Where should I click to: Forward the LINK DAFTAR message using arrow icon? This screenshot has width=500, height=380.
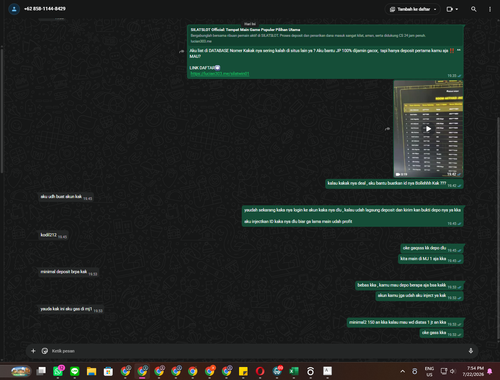tap(181, 51)
